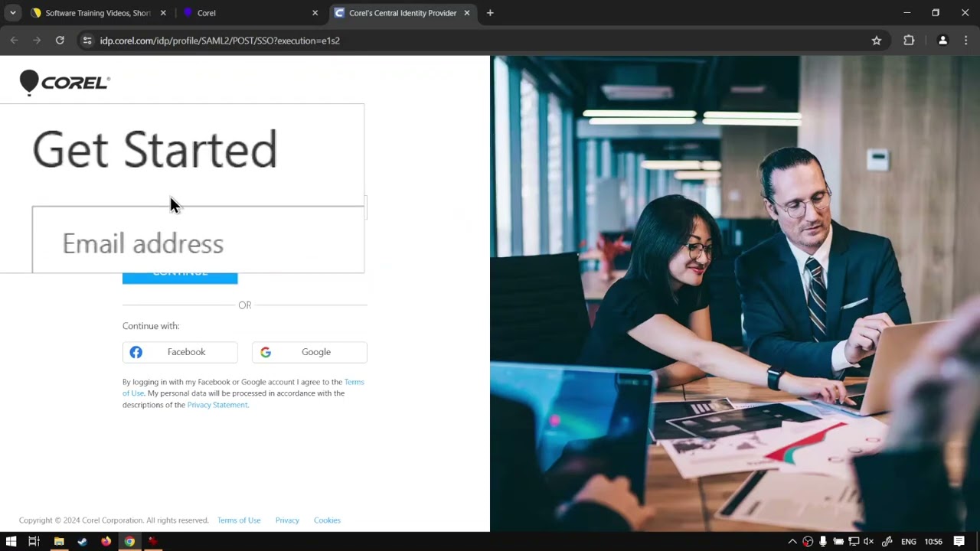Image resolution: width=980 pixels, height=551 pixels.
Task: Click the network tray icon
Action: [x=854, y=542]
